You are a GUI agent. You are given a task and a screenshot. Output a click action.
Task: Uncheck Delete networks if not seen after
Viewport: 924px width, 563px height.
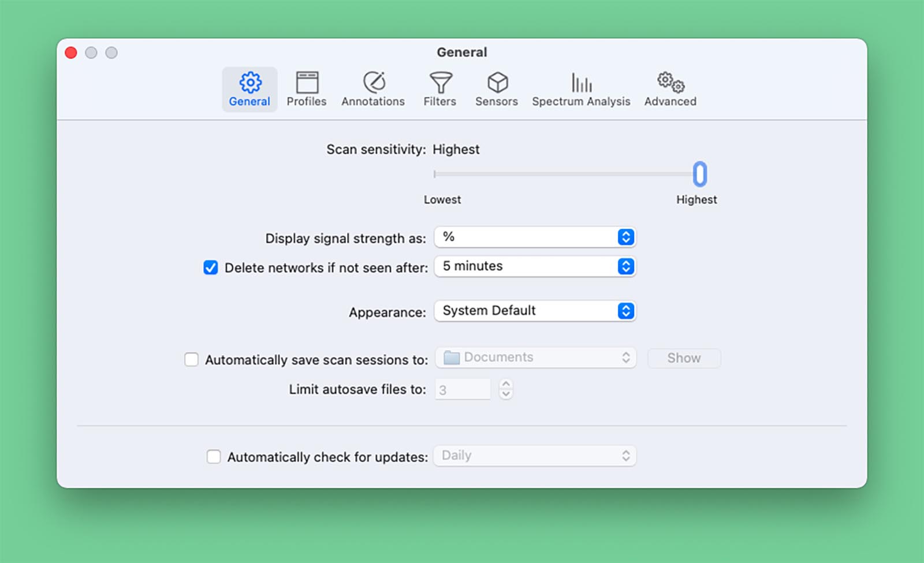[211, 267]
